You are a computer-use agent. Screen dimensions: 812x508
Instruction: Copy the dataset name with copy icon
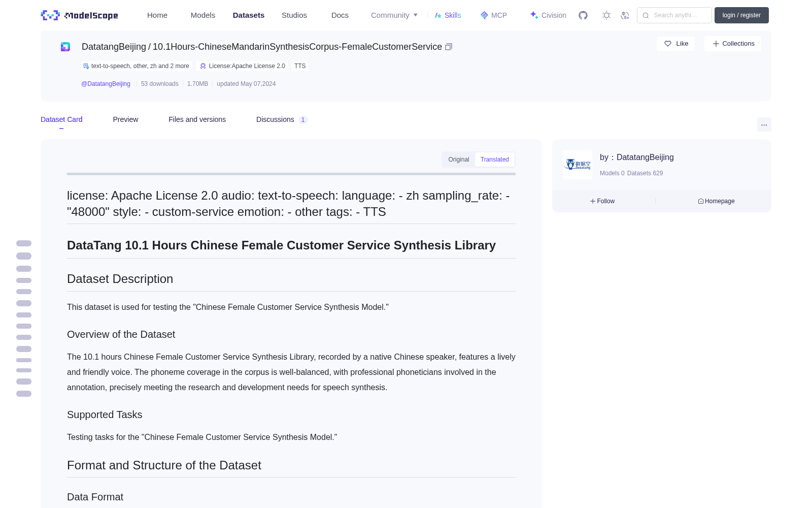[x=449, y=47]
